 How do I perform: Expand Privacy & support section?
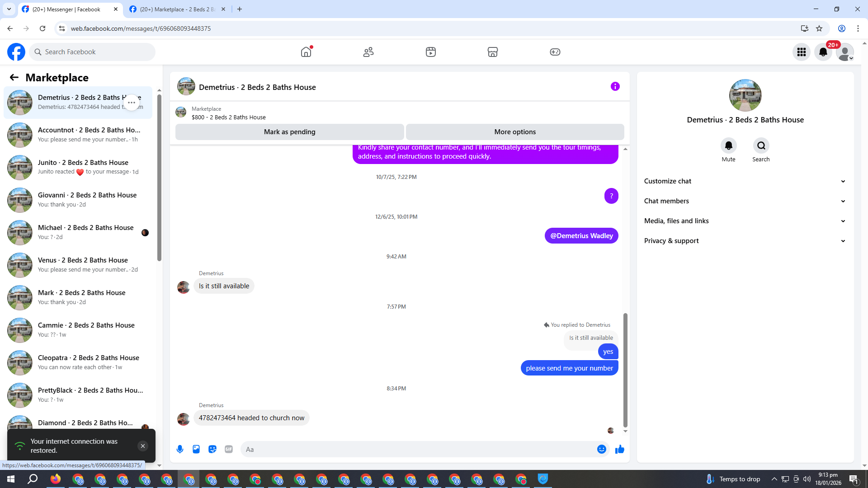(745, 241)
